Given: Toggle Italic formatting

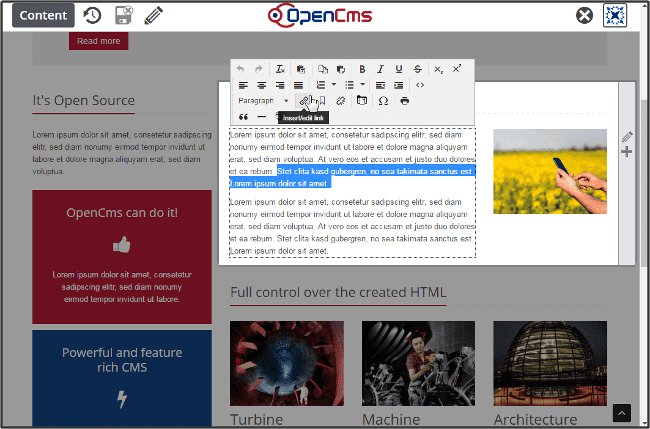Looking at the screenshot, I should tap(381, 69).
